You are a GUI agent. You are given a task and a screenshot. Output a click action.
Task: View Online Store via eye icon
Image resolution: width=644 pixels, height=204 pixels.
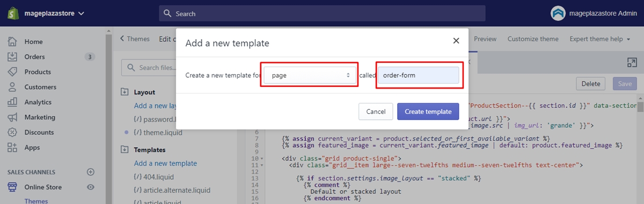tap(91, 187)
